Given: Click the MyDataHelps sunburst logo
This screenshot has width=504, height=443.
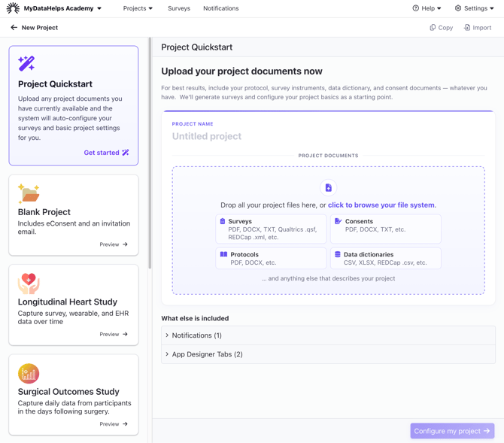Looking at the screenshot, I should [13, 8].
